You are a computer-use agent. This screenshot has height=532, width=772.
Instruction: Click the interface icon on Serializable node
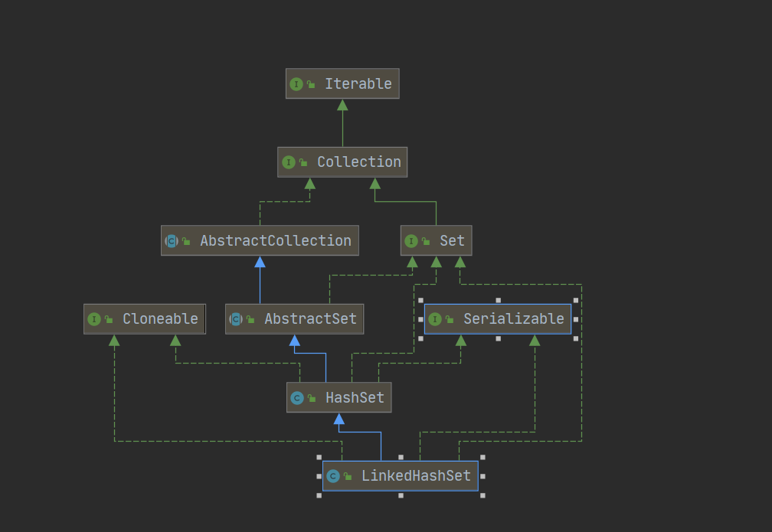click(435, 319)
